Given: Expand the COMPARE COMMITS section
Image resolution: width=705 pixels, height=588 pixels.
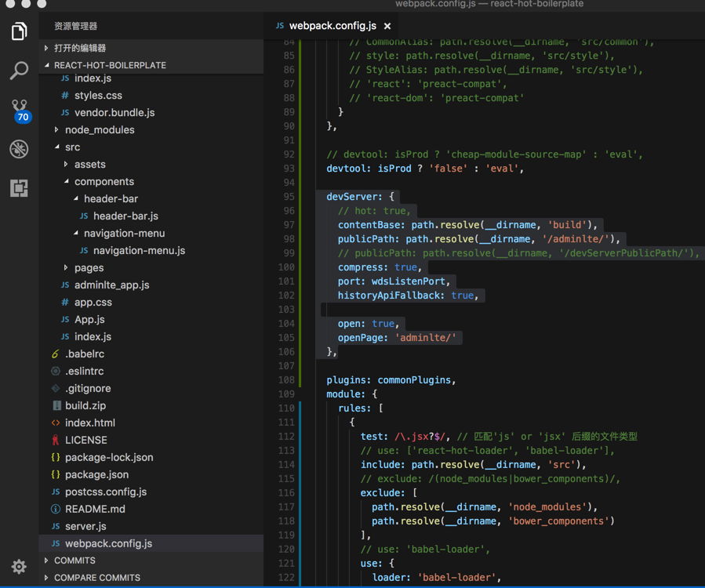Looking at the screenshot, I should [96, 578].
